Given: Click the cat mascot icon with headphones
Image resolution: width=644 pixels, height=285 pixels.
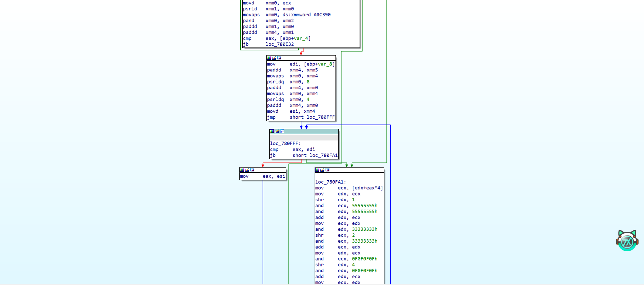Looking at the screenshot, I should [x=627, y=240].
